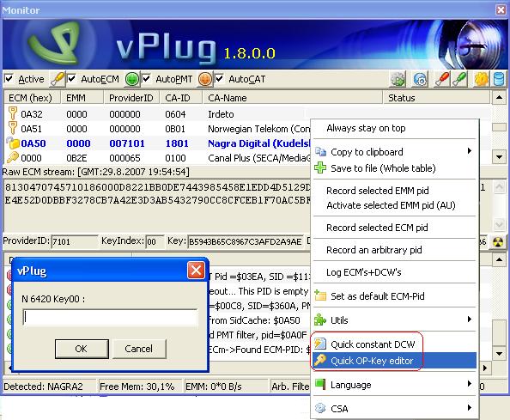
Task: Click the green AutoPMT status icon
Action: [132, 79]
